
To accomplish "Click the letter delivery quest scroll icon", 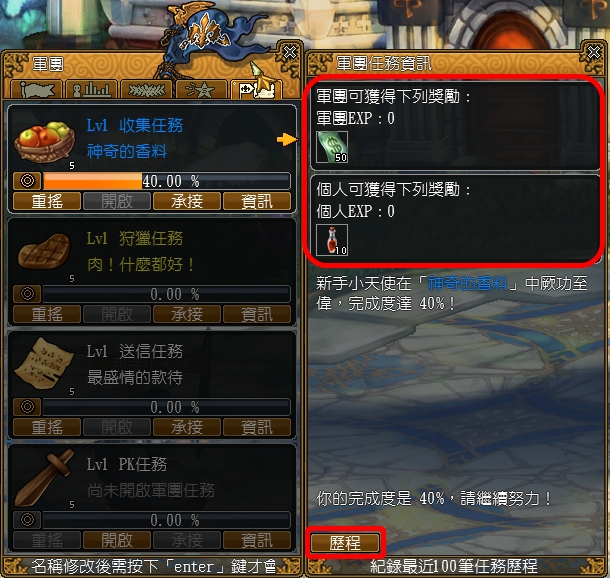I will point(44,363).
